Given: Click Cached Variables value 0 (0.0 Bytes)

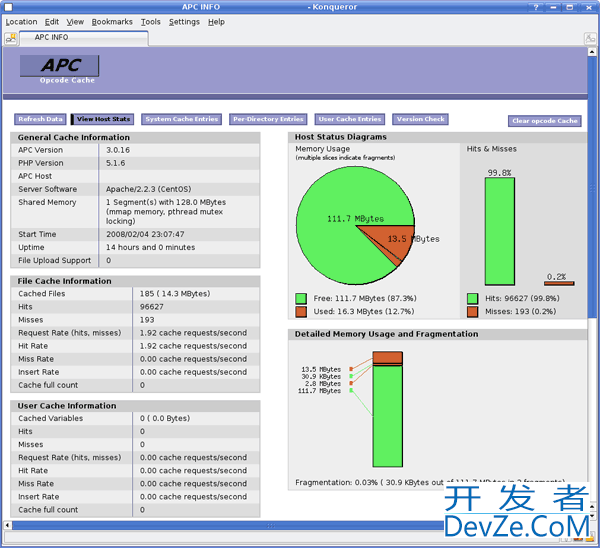Looking at the screenshot, I should coord(165,418).
